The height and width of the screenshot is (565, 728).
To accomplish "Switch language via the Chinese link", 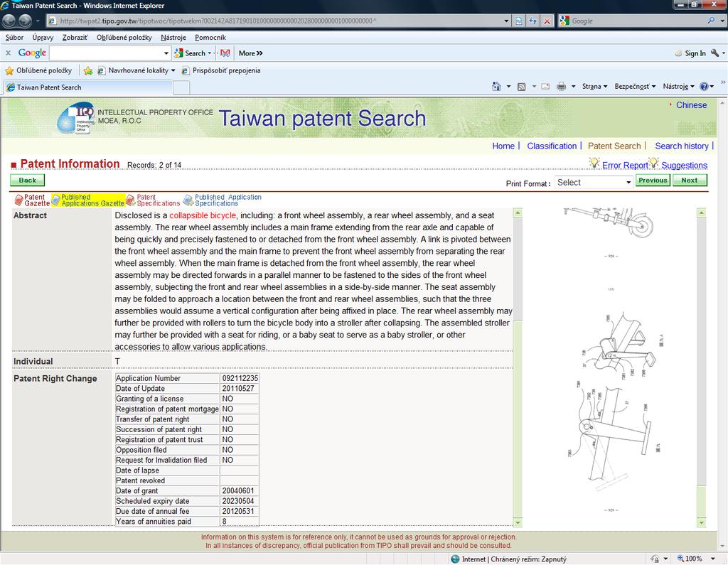I will tap(691, 105).
